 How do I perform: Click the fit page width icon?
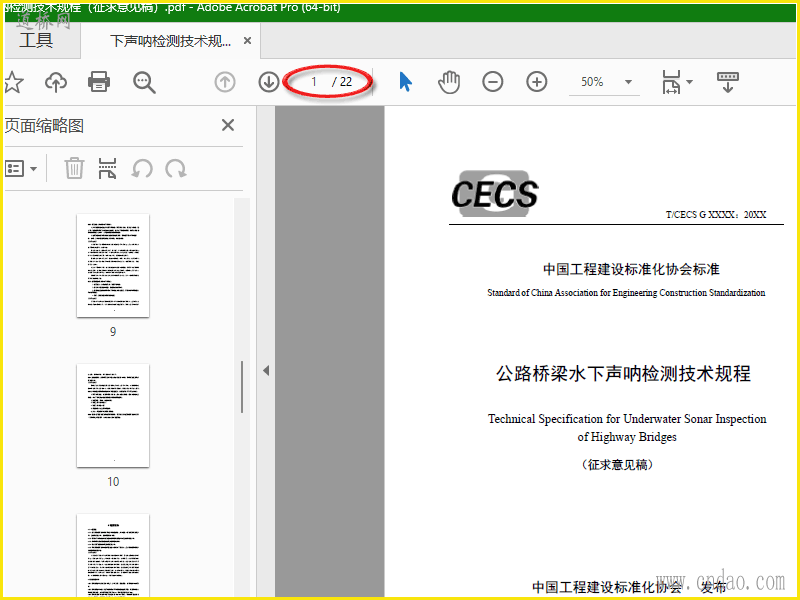(671, 82)
